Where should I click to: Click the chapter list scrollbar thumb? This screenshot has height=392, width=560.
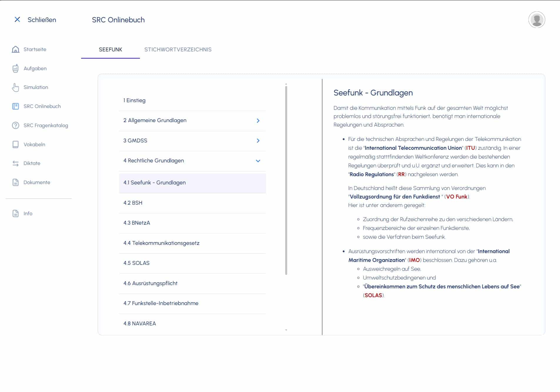(286, 180)
